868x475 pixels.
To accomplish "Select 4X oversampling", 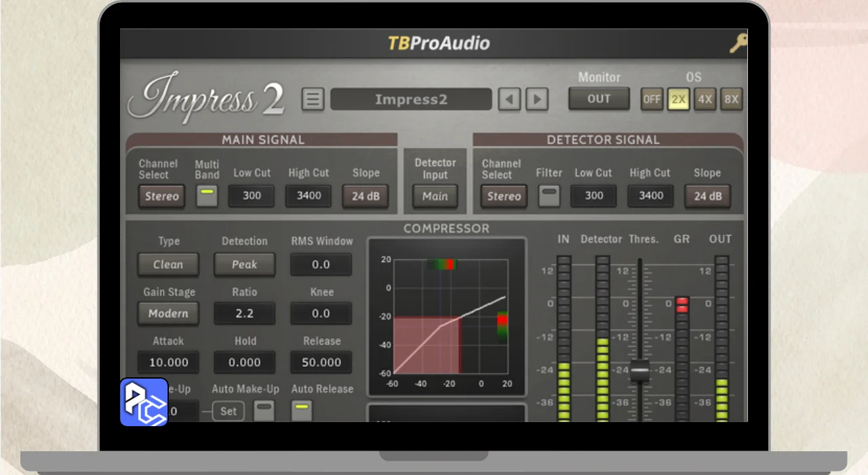I will pyautogui.click(x=705, y=99).
